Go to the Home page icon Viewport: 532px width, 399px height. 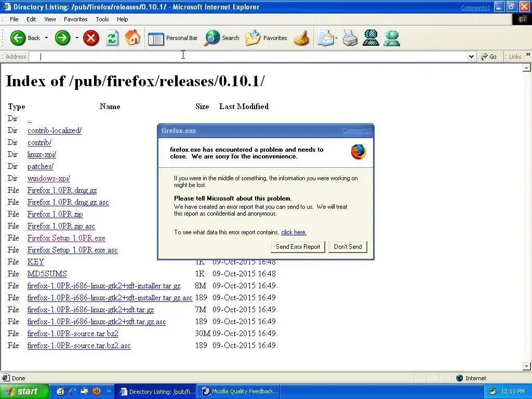[132, 37]
